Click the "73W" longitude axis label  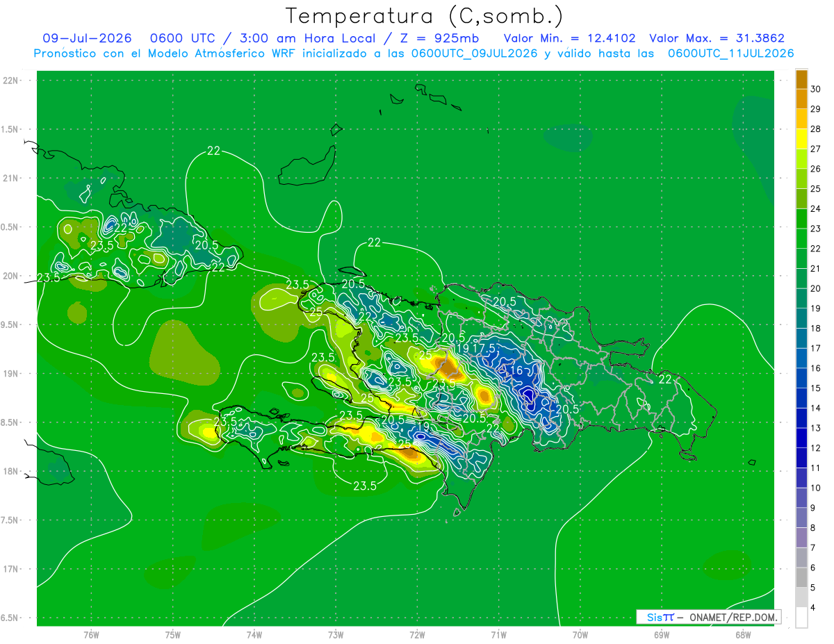click(336, 635)
